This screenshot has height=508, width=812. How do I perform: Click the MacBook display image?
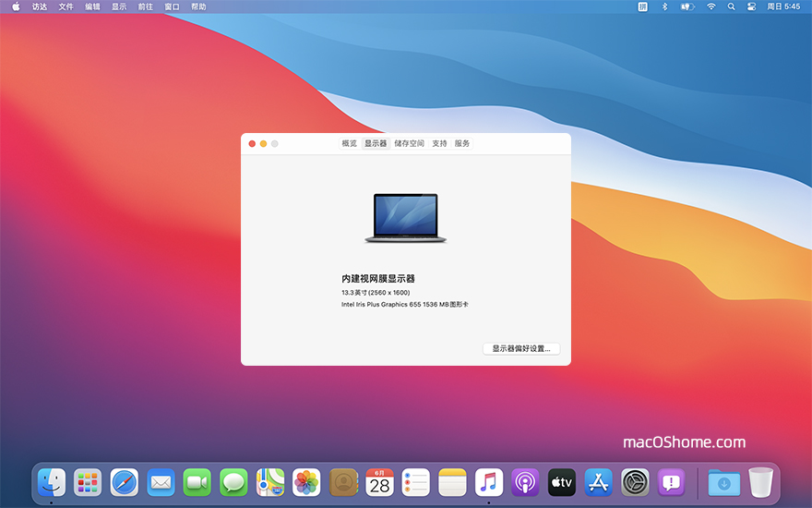(x=405, y=218)
